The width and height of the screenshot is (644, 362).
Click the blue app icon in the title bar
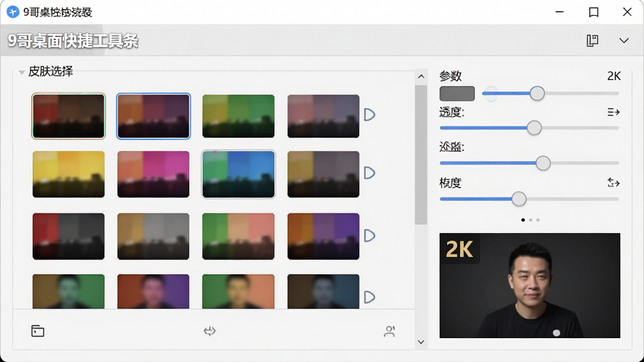click(x=13, y=12)
